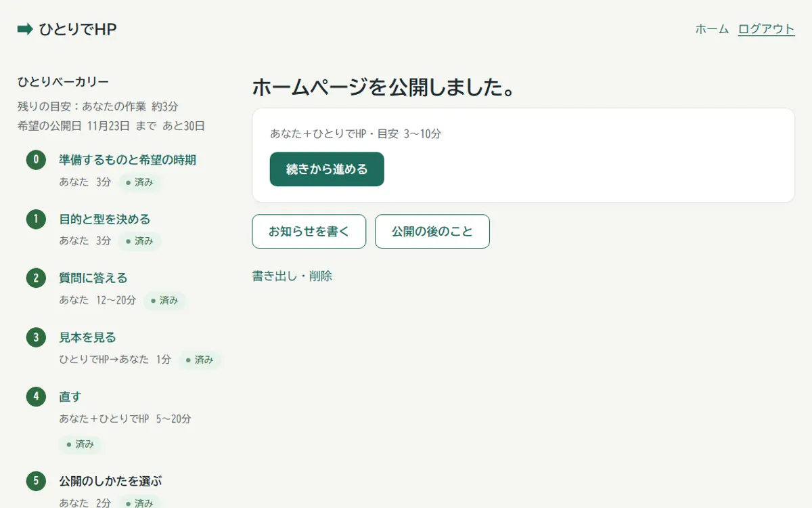Click ひとりでHP→あなた 1分 text

(115, 360)
